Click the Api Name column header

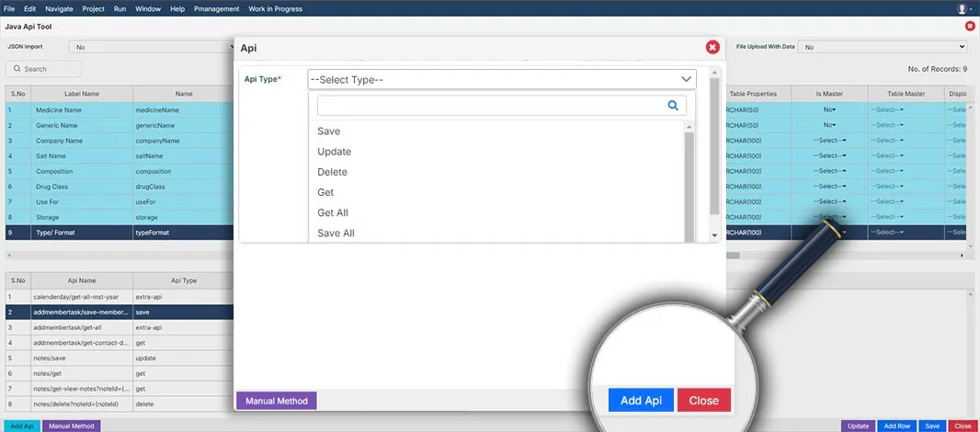82,280
